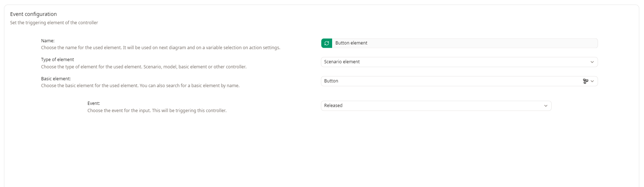This screenshot has height=187, width=644.
Task: Click the 'Set the triggering element' subtitle
Action: pos(54,23)
